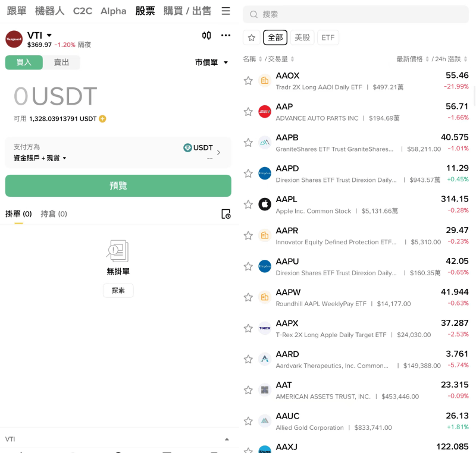This screenshot has height=453, width=476.
Task: Go to the 機器人 tab
Action: pyautogui.click(x=49, y=11)
